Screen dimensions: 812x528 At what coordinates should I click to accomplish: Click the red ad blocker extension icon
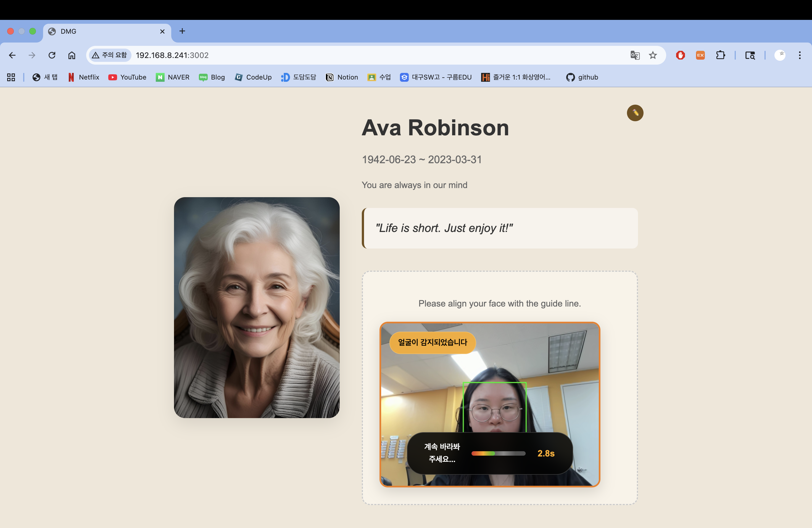click(x=680, y=55)
